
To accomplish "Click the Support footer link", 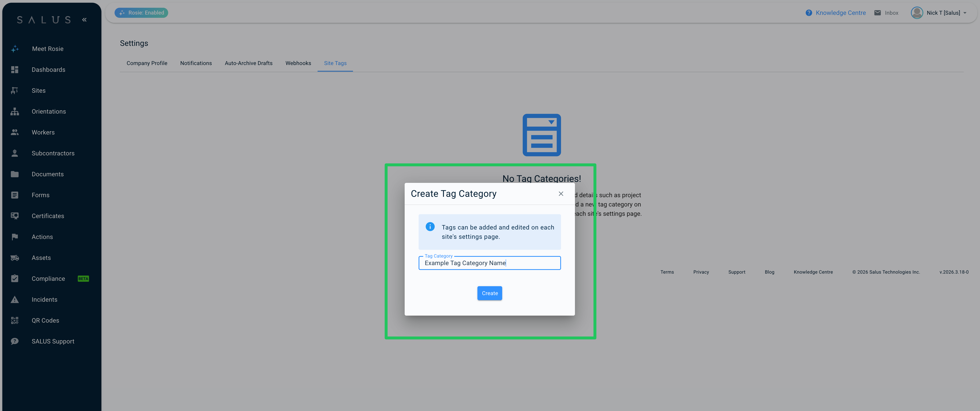I will coord(737,272).
